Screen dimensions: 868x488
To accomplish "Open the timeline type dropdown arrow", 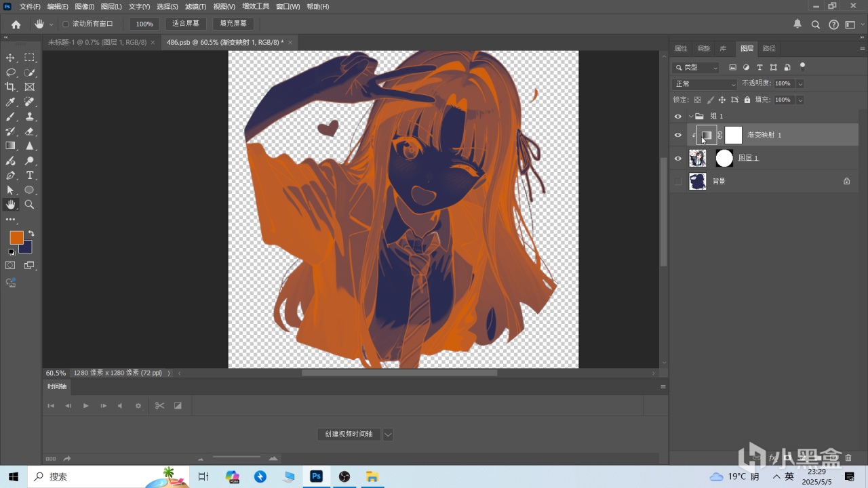I will [x=388, y=434].
